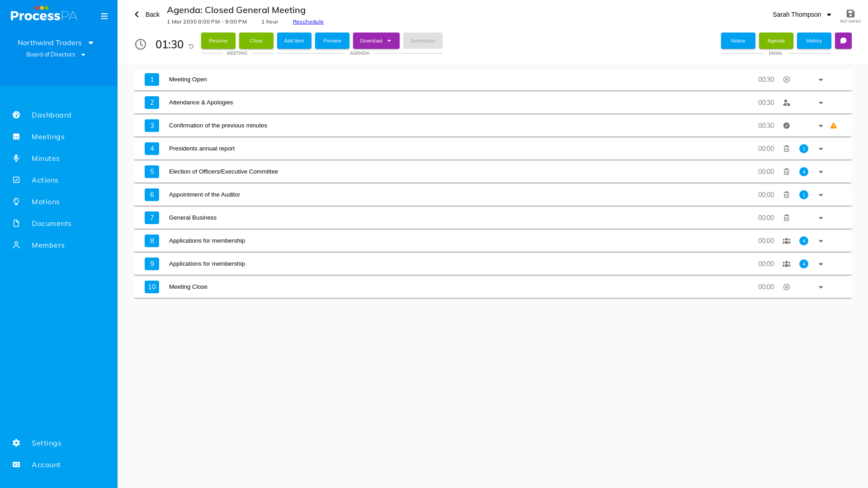The height and width of the screenshot is (488, 868).
Task: Open the Download dropdown
Action: coord(376,41)
